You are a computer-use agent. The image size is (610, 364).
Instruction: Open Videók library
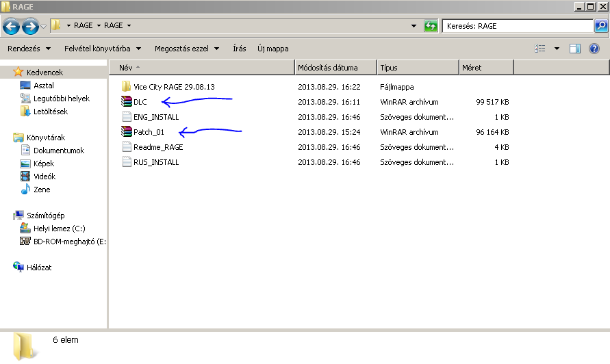pos(45,177)
